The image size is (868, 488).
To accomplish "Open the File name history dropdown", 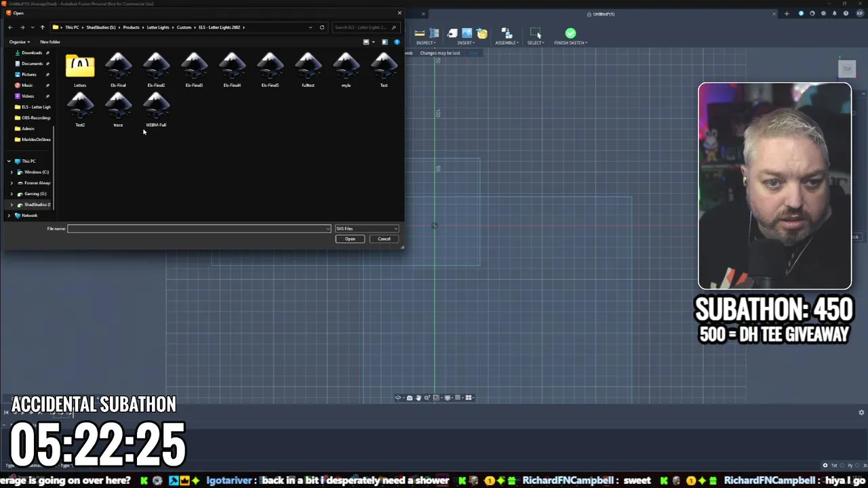I will point(328,228).
